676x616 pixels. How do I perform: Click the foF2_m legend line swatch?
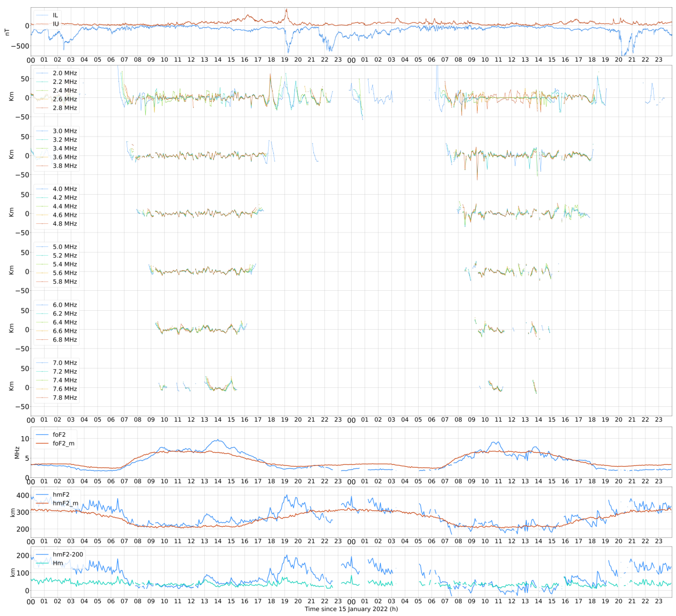coord(42,443)
